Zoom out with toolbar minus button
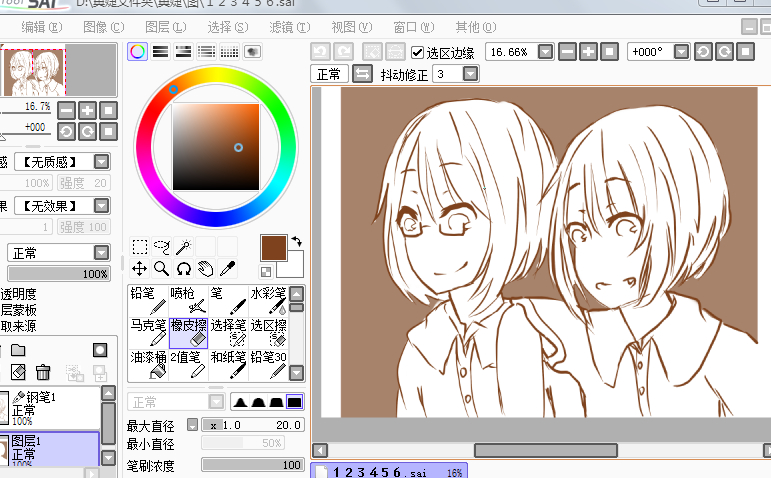Image resolution: width=771 pixels, height=478 pixels. (567, 52)
